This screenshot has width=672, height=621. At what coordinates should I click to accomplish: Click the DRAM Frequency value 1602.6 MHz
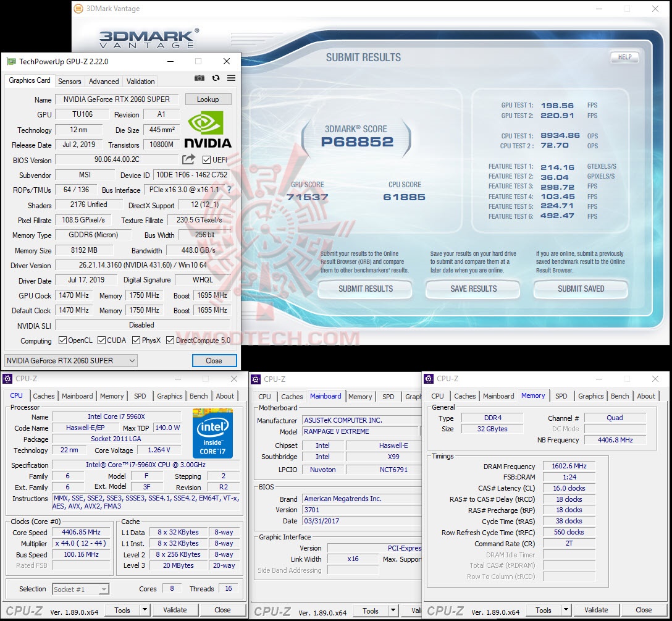tap(569, 466)
